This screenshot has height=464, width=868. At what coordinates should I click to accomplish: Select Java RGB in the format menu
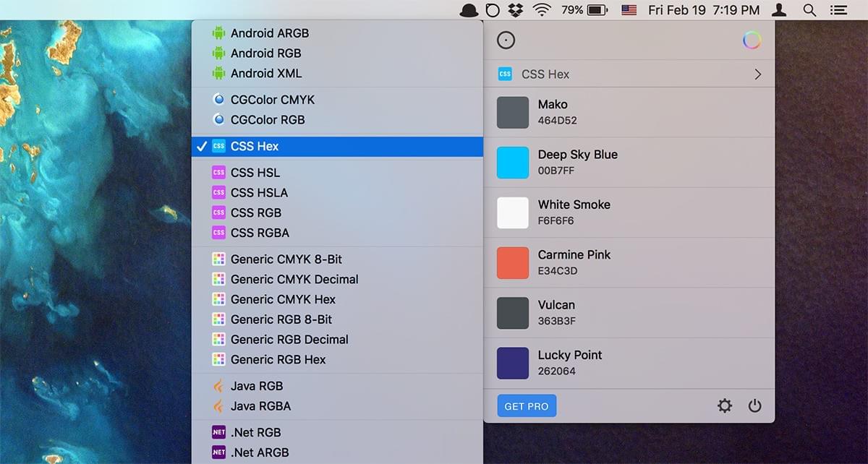[337, 386]
